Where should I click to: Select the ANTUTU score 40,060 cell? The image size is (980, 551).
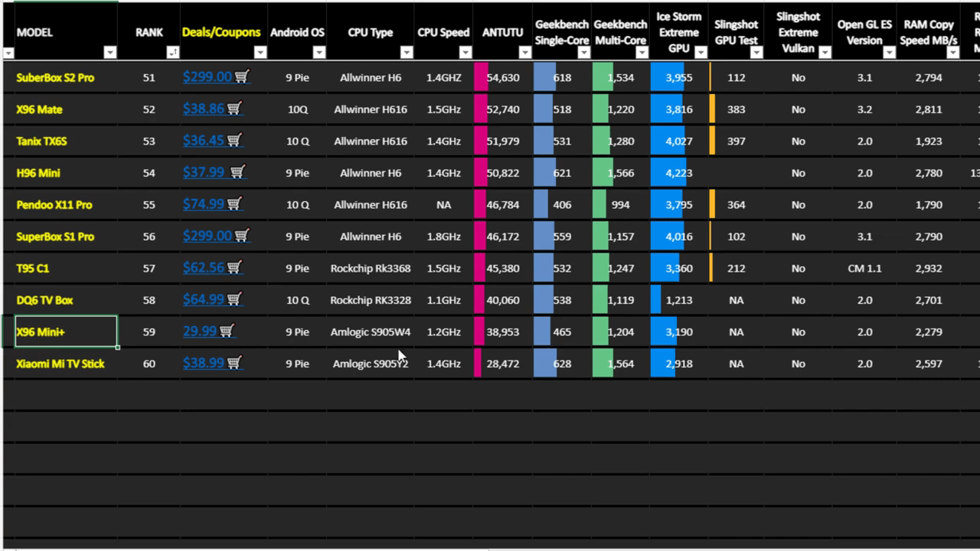(503, 300)
